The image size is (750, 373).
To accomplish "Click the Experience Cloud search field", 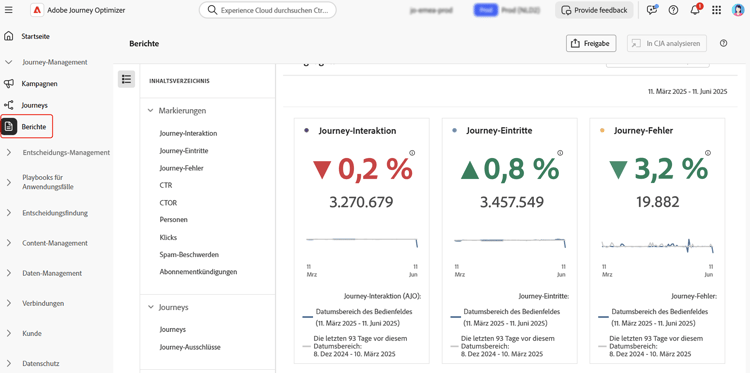I will tap(267, 10).
